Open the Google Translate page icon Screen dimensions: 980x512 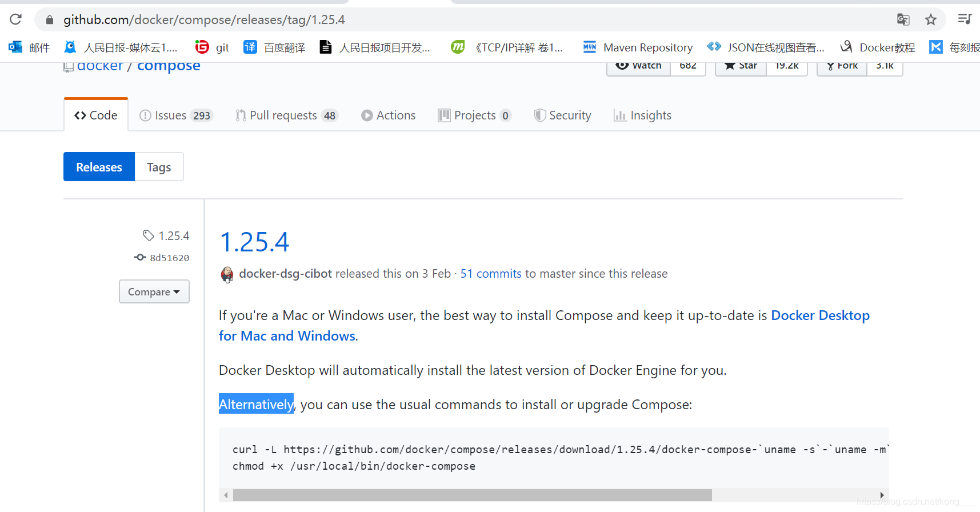(x=903, y=19)
